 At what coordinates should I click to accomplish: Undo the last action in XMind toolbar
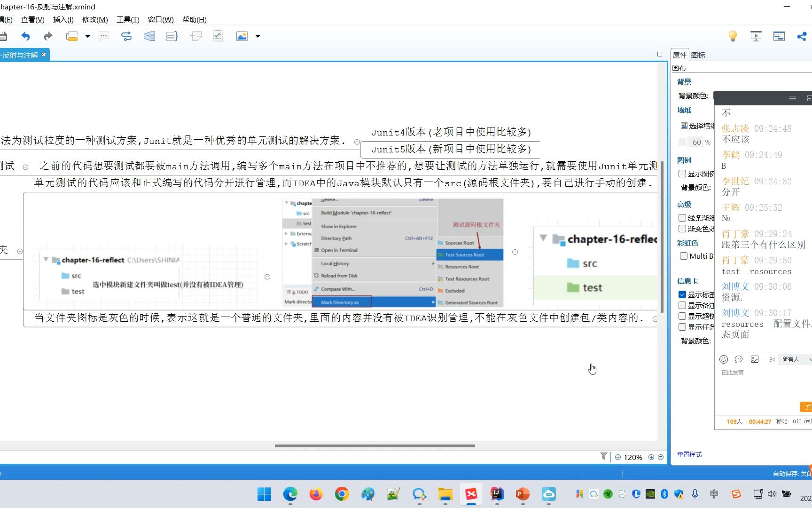click(25, 36)
